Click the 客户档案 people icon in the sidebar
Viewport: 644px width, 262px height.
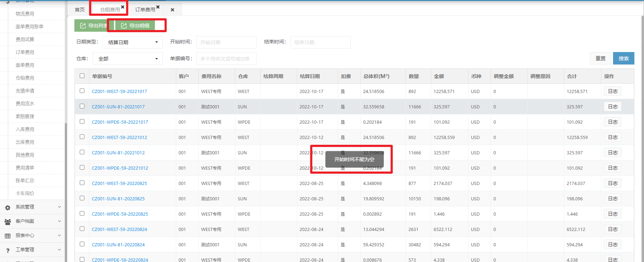pos(7,221)
